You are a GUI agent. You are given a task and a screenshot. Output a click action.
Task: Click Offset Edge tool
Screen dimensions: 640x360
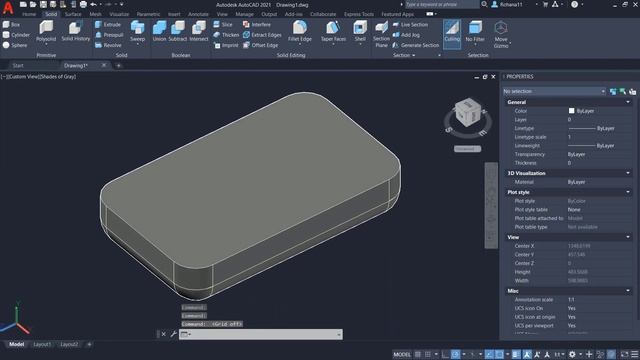(x=260, y=45)
